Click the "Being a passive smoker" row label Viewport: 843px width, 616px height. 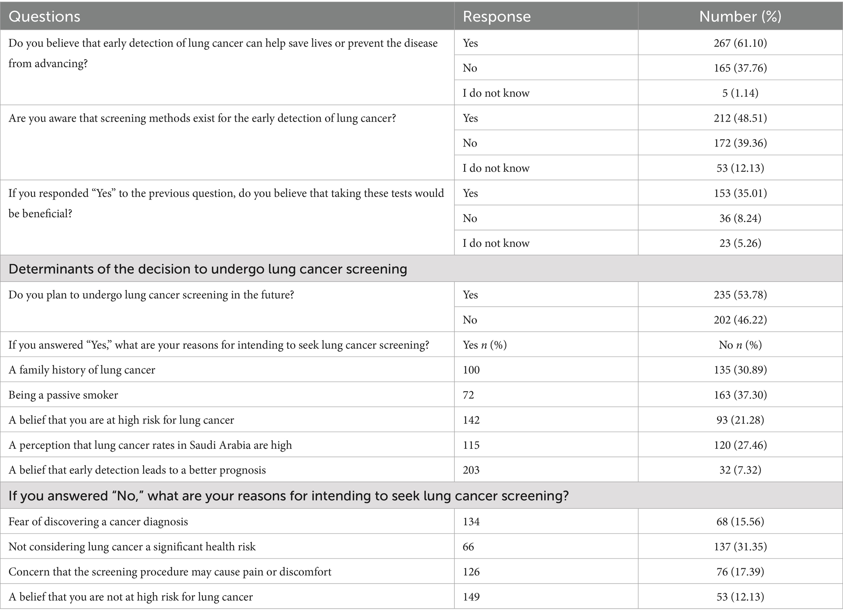pos(63,395)
